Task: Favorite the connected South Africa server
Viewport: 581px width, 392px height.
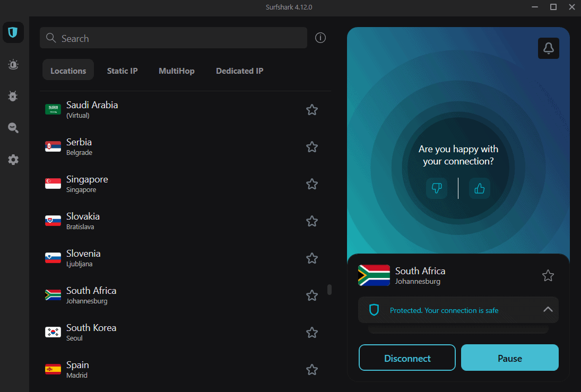Action: [x=548, y=275]
